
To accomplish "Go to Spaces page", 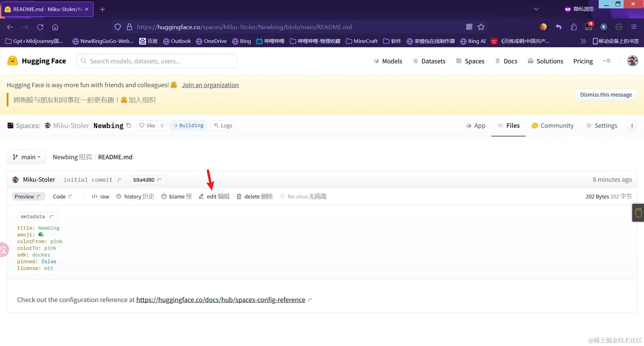I will tap(470, 61).
